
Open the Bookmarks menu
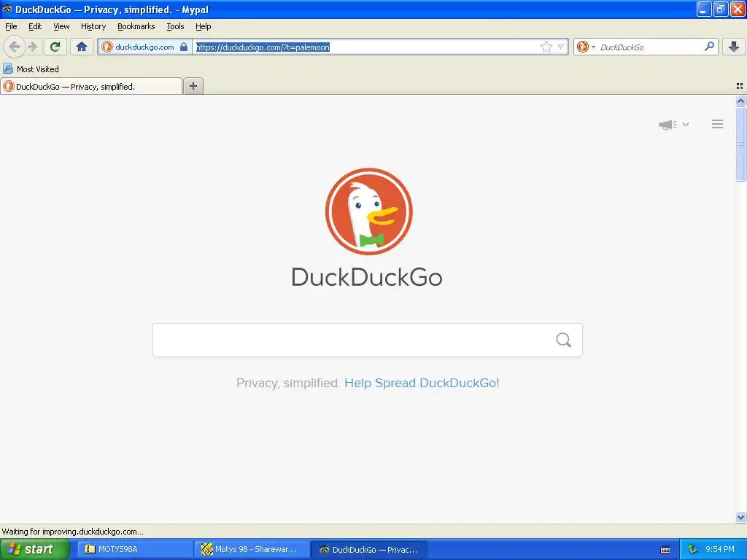[136, 26]
